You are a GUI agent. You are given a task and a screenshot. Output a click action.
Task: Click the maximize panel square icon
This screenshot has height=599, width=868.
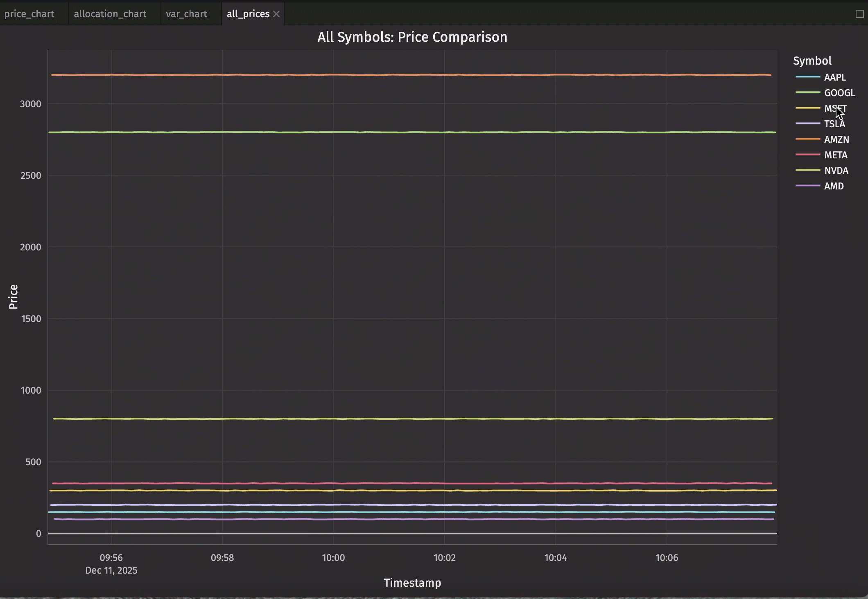[859, 14]
